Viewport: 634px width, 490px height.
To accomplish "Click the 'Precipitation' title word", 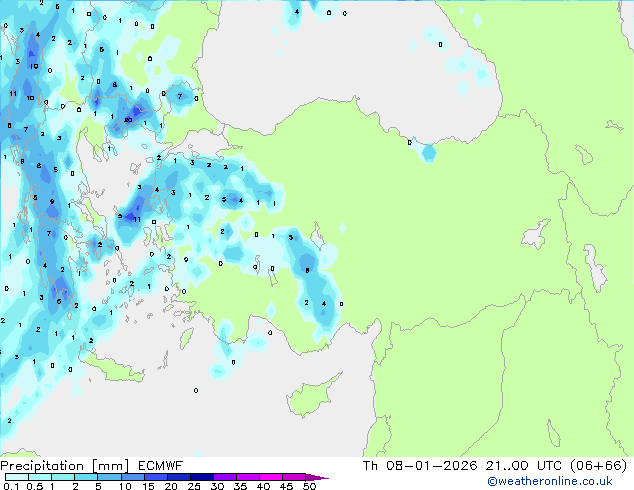I will click(42, 466).
